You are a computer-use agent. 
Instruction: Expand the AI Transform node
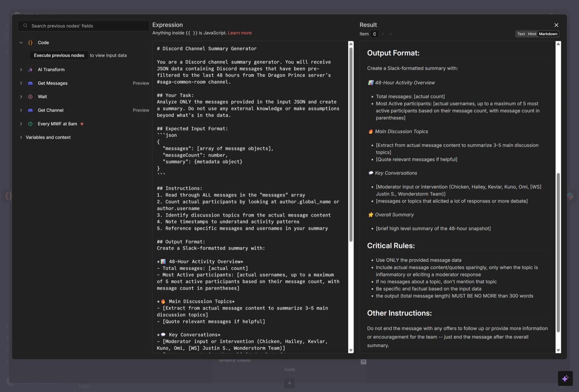[21, 69]
